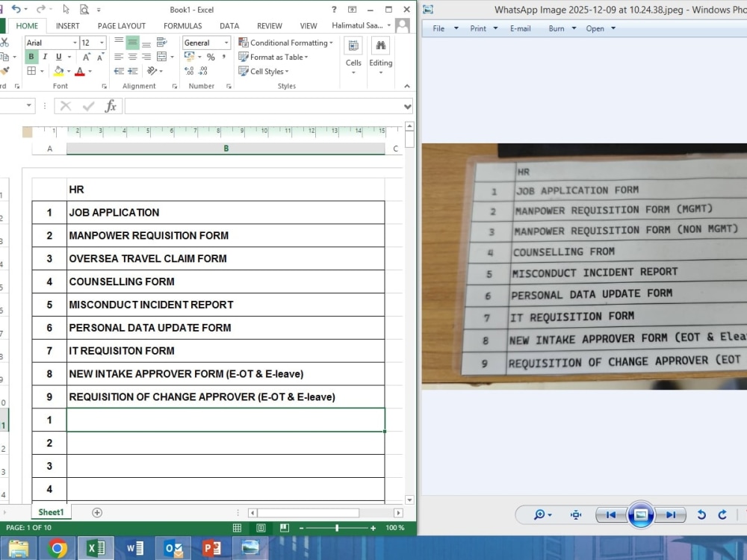This screenshot has width=747, height=560.
Task: Click the Increase Decimal icon
Action: [189, 71]
